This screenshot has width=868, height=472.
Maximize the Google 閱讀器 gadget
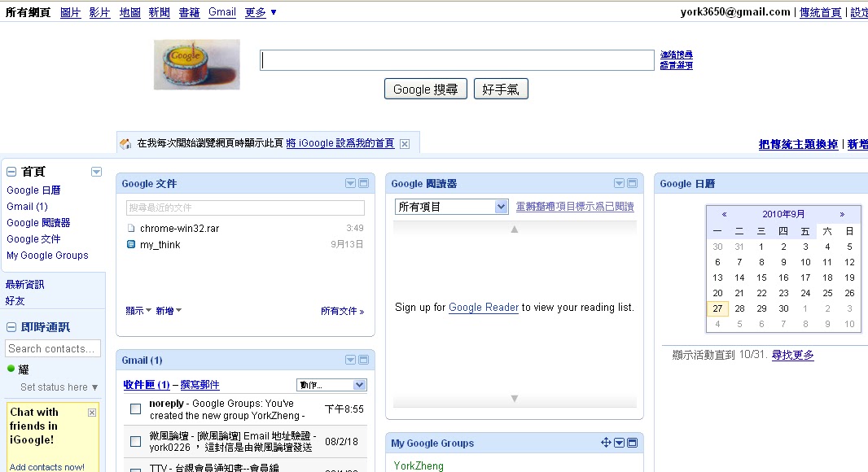[x=632, y=183]
